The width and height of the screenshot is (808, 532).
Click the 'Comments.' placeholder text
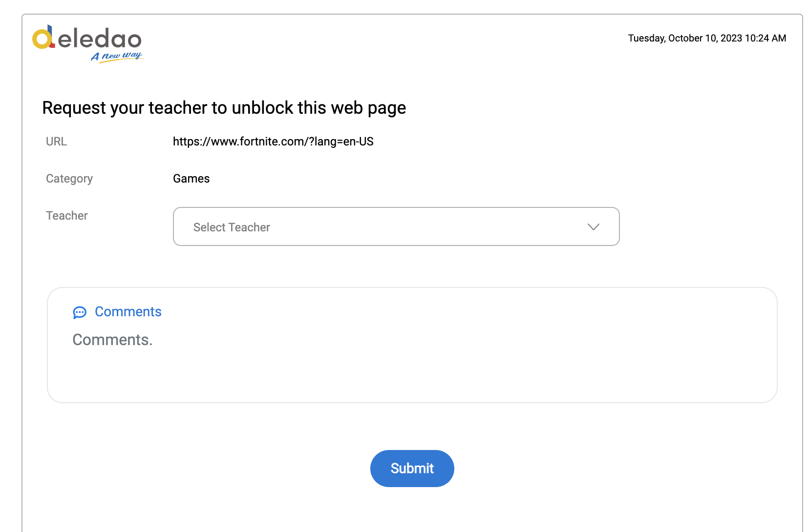112,340
